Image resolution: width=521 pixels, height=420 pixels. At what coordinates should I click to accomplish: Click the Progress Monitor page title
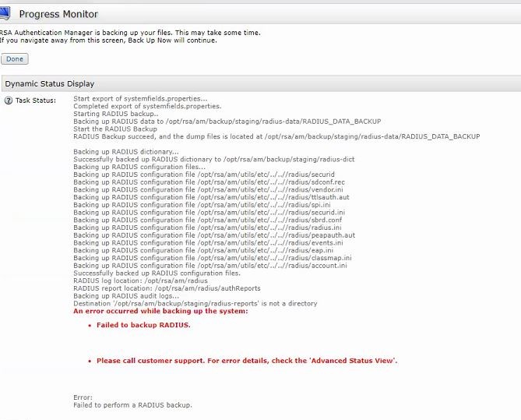pyautogui.click(x=58, y=14)
